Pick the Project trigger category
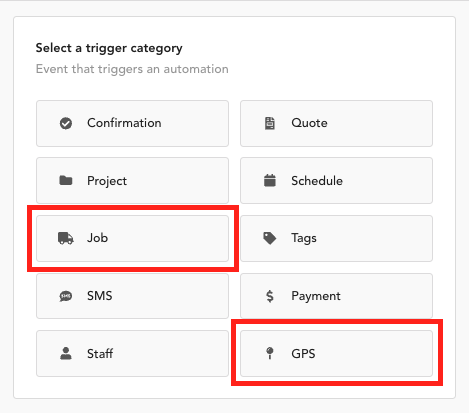The image size is (469, 413). coord(132,180)
